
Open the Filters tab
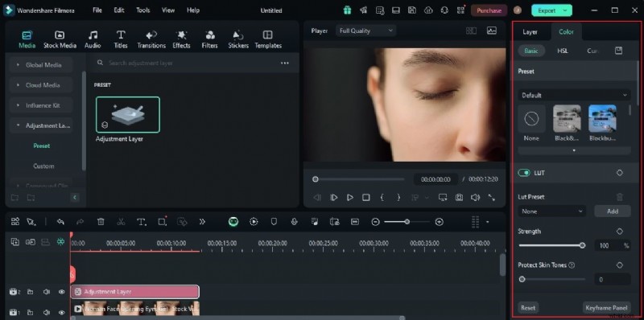pos(210,39)
